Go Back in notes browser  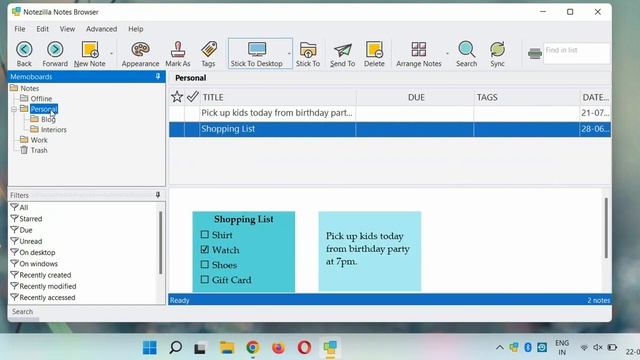tap(24, 54)
